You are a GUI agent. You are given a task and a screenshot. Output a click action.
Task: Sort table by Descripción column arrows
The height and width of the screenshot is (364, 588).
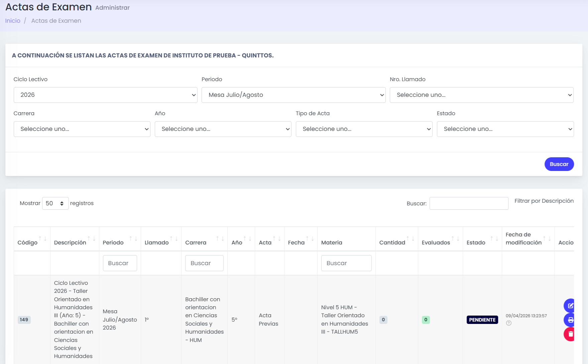tap(91, 238)
